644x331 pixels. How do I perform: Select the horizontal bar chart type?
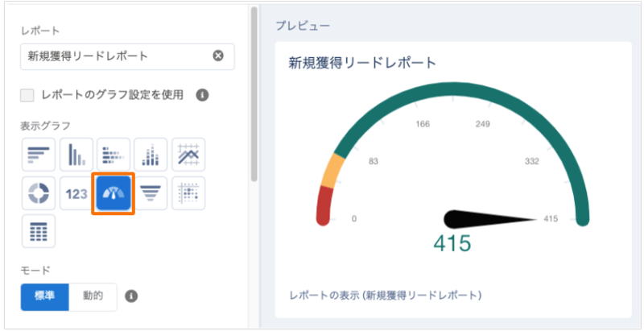tap(39, 155)
